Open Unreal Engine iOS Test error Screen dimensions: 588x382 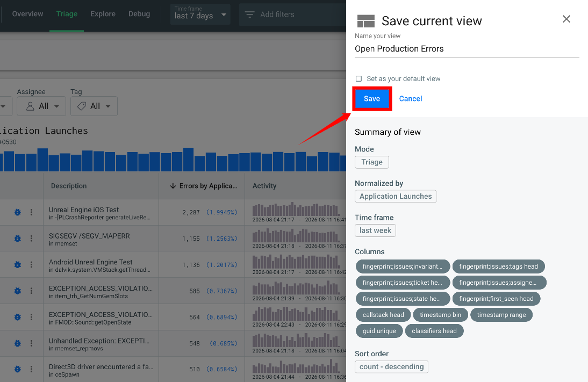(x=84, y=210)
